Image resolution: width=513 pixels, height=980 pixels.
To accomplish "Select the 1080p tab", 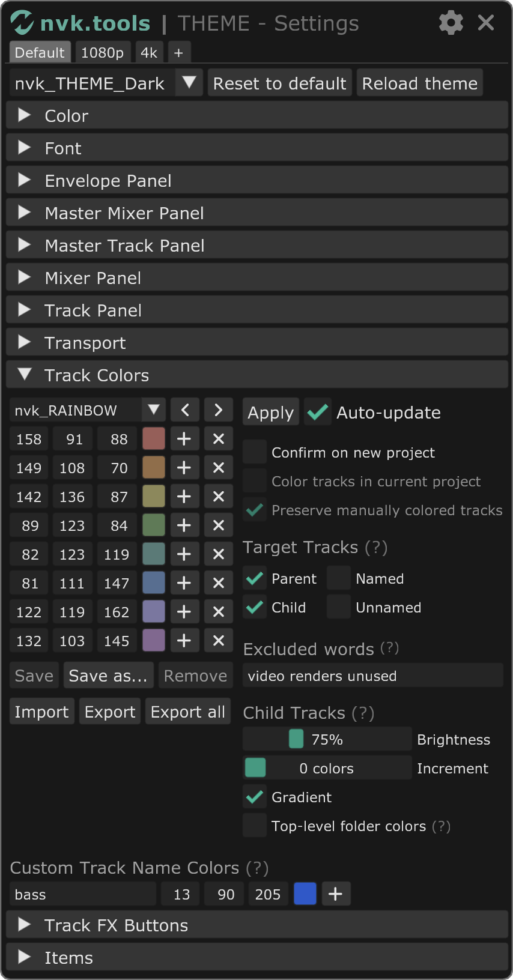I will (102, 52).
